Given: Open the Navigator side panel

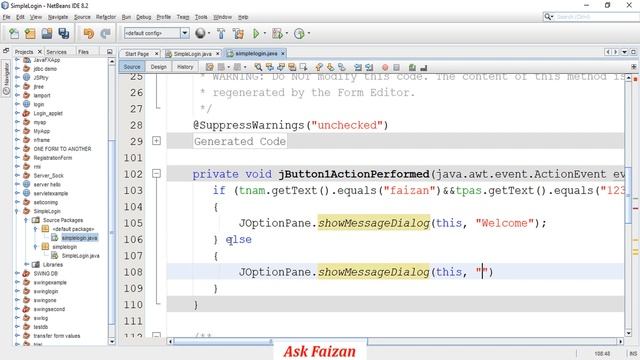Looking at the screenshot, I should [x=6, y=78].
